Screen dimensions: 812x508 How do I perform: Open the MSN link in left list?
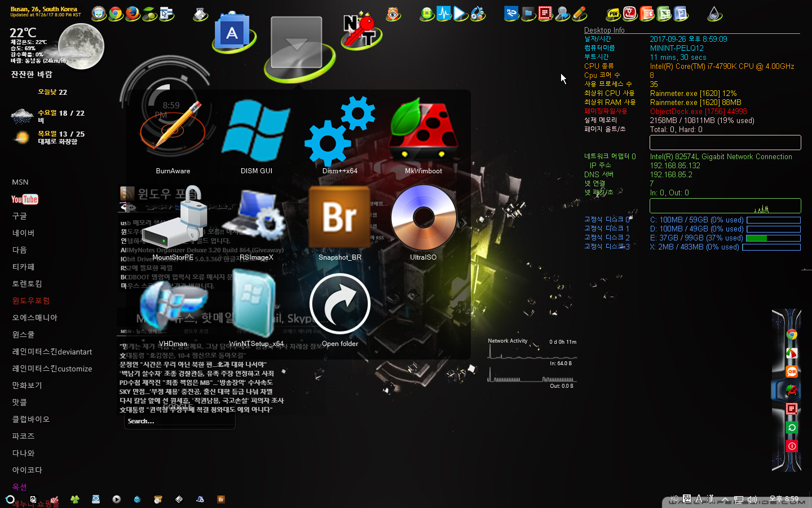pyautogui.click(x=20, y=182)
